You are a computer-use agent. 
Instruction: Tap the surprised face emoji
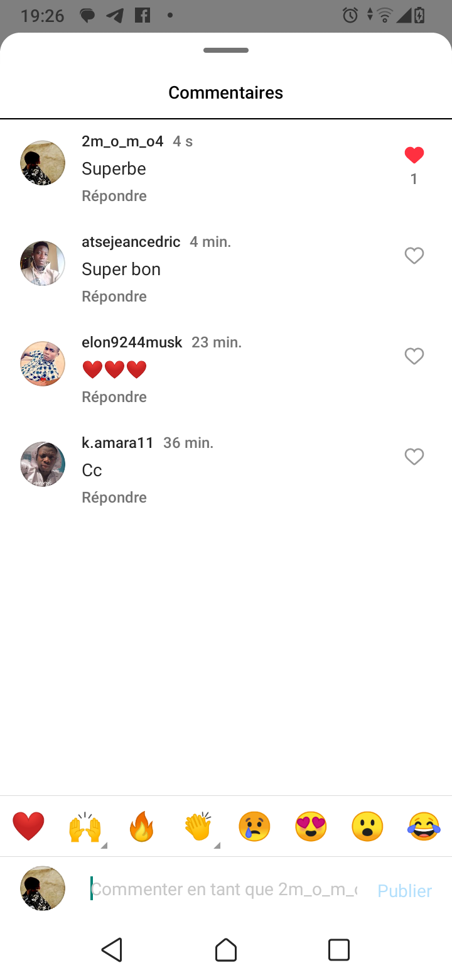tap(367, 827)
